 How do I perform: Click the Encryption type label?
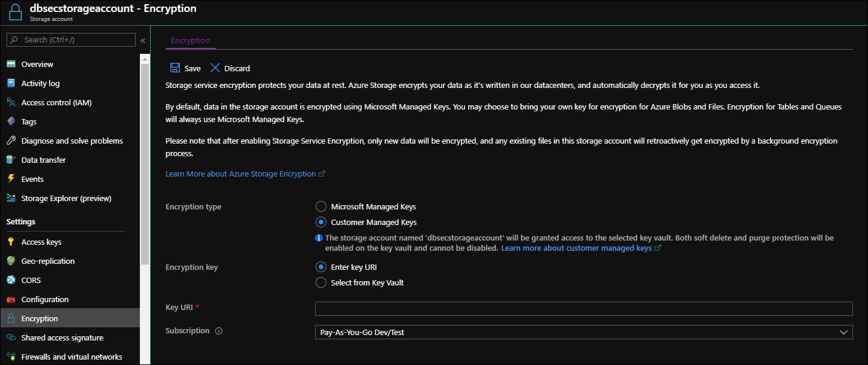click(x=193, y=206)
